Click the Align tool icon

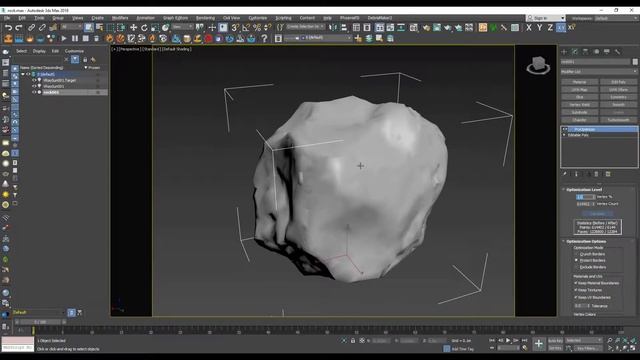[x=344, y=27]
